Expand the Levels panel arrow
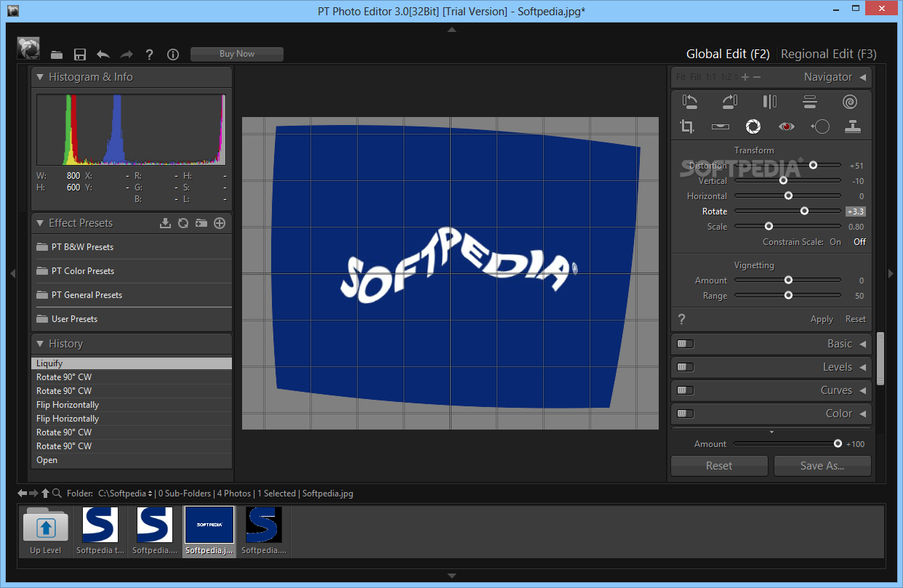This screenshot has width=903, height=588. (862, 367)
